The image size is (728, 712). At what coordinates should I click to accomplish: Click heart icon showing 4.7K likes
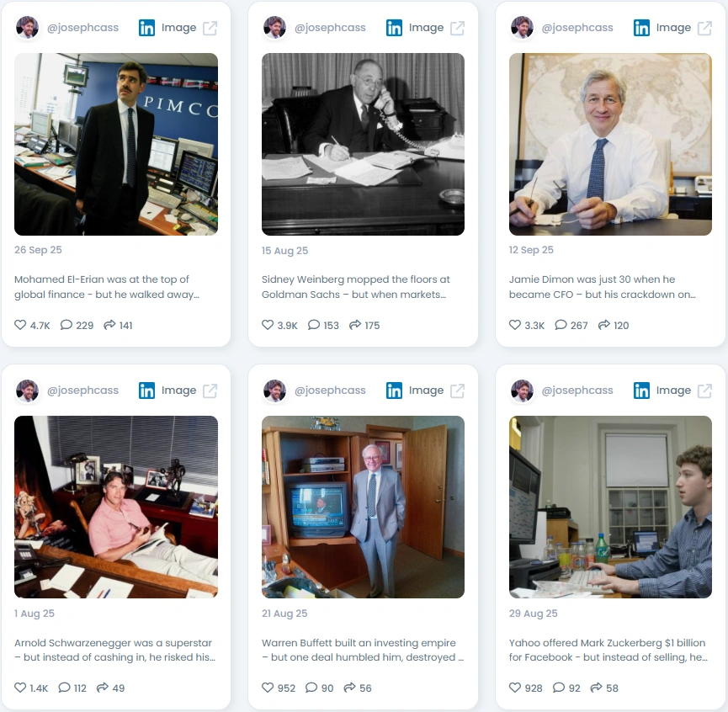(x=20, y=325)
